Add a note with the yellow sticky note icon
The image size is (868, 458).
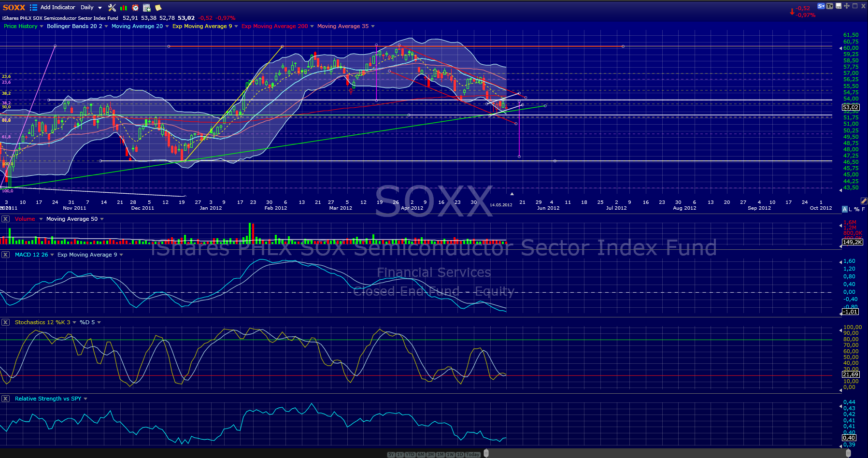tap(158, 8)
